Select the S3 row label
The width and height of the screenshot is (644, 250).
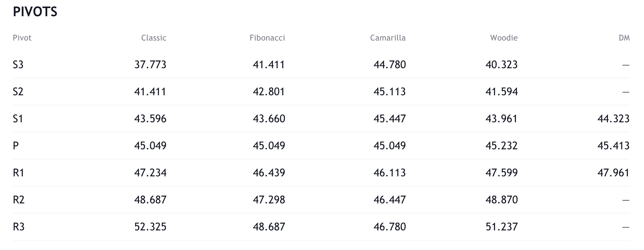point(18,65)
